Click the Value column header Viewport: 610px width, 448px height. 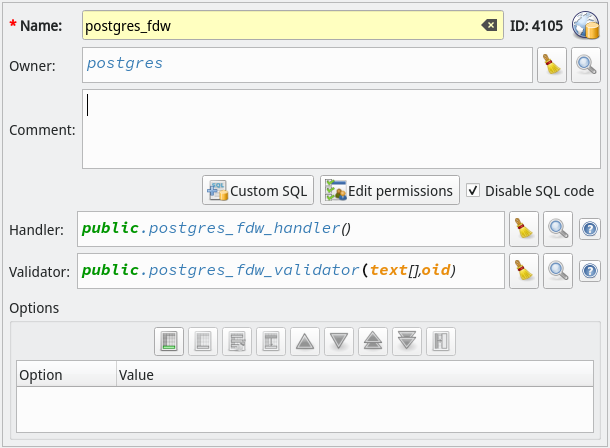coord(355,374)
